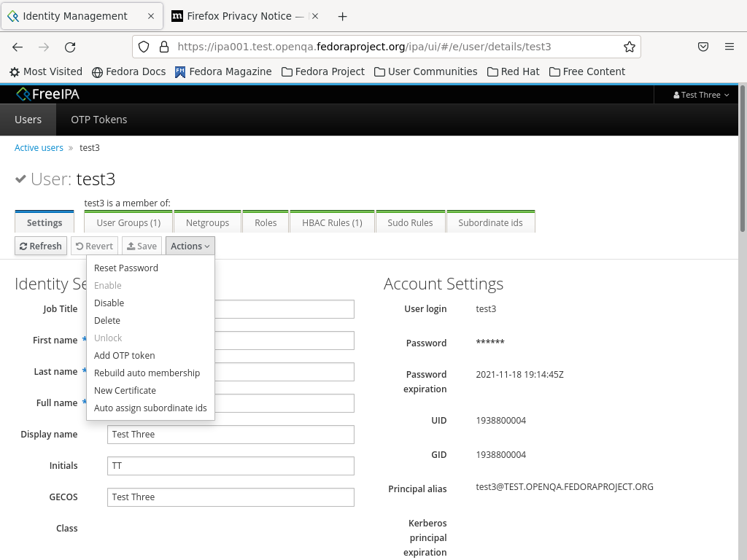Click the browser forward arrow
This screenshot has width=747, height=560.
44,47
